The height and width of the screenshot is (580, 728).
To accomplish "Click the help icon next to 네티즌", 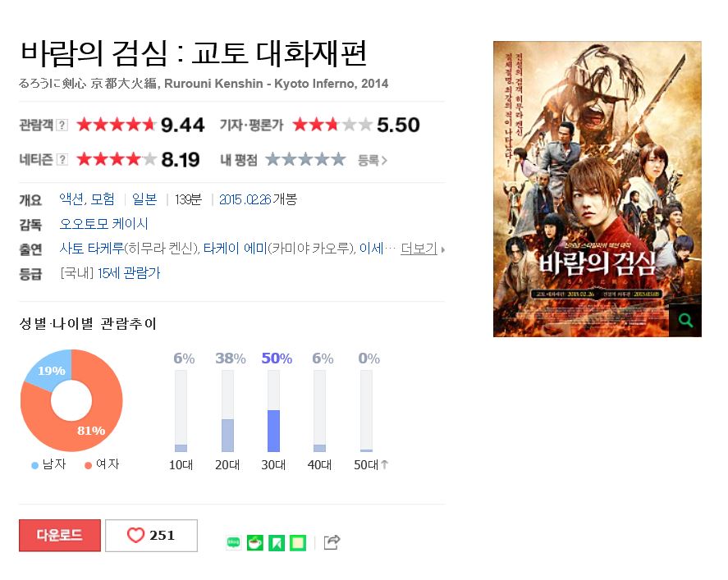I will [x=62, y=160].
